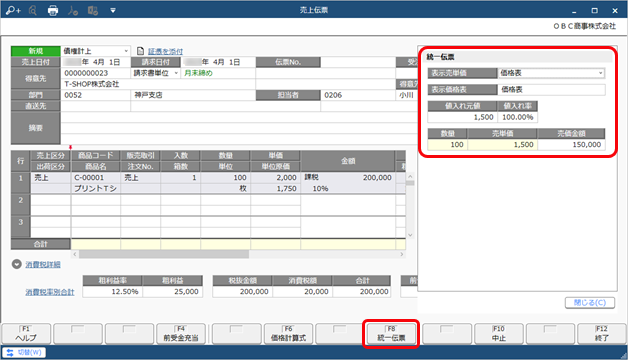Click the 売価金額 cell 150,000
628x360 pixels.
[572, 145]
